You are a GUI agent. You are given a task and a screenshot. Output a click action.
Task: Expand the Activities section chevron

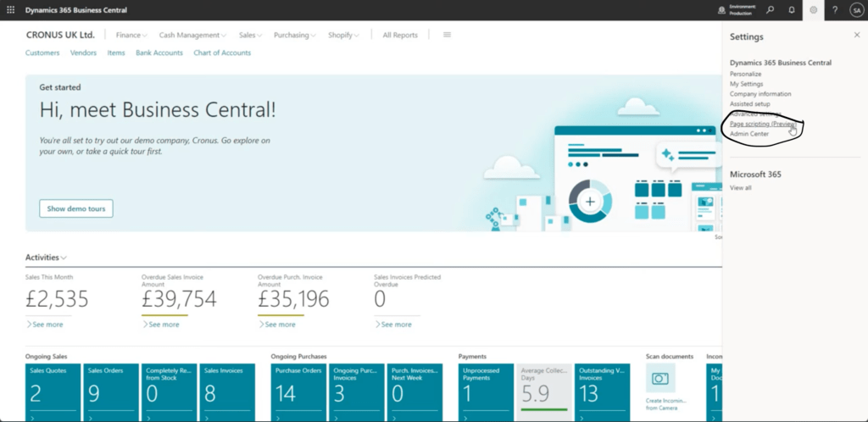[64, 258]
